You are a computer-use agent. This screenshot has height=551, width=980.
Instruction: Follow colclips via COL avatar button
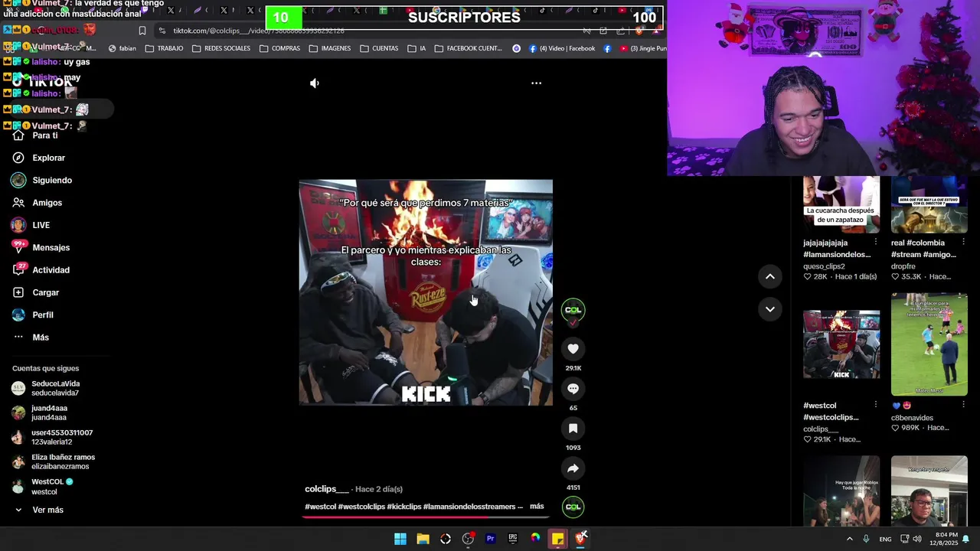pos(573,310)
